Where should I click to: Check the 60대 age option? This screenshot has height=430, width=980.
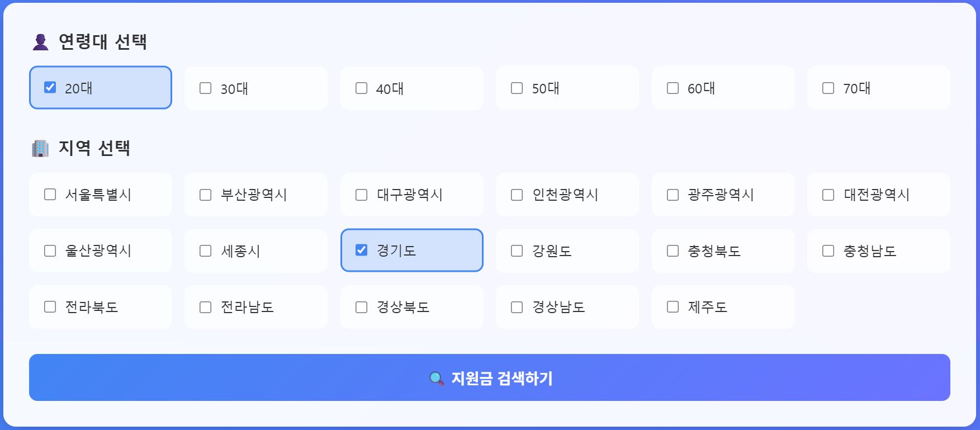(x=673, y=88)
